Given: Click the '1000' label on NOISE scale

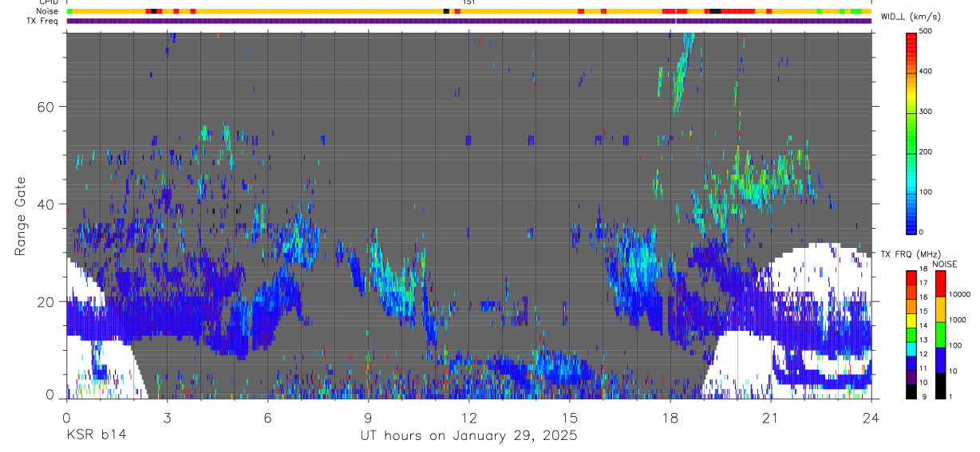Looking at the screenshot, I should 956,320.
